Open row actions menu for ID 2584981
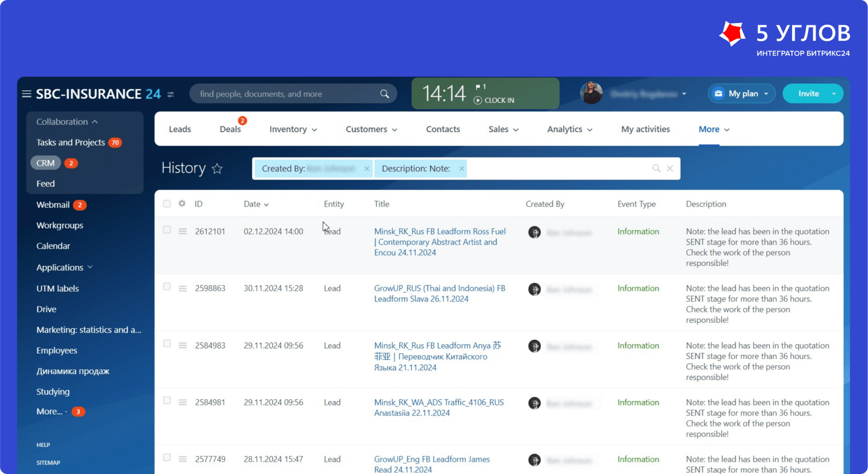The image size is (868, 474). 182,402
